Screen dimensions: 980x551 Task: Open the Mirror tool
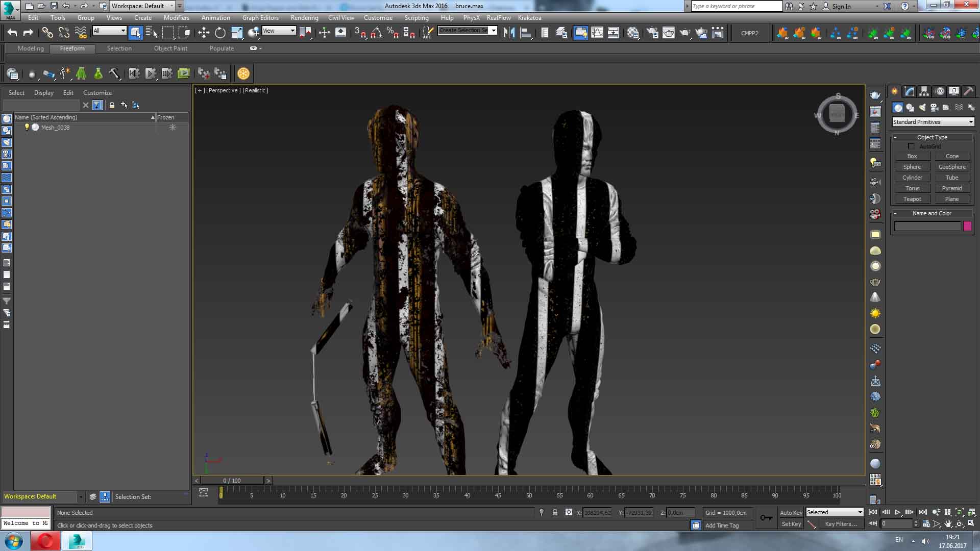pos(509,33)
